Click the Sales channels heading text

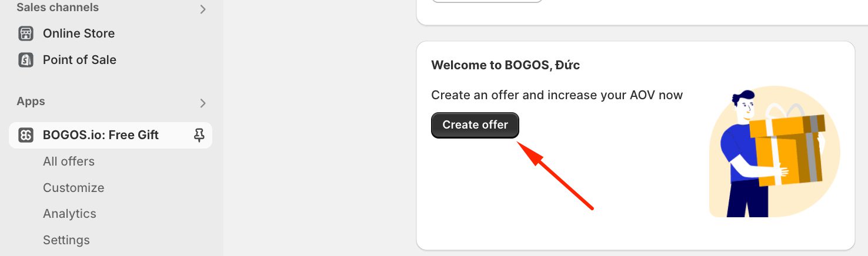[58, 8]
